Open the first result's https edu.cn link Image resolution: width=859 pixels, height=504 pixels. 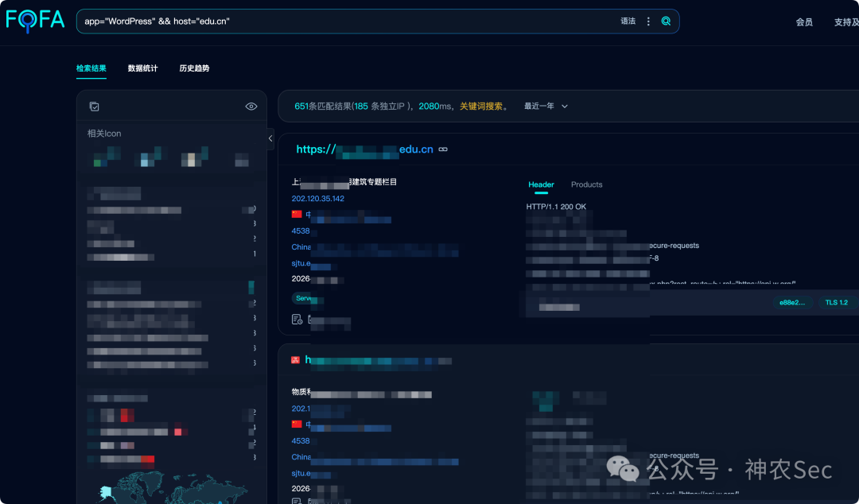pos(364,149)
